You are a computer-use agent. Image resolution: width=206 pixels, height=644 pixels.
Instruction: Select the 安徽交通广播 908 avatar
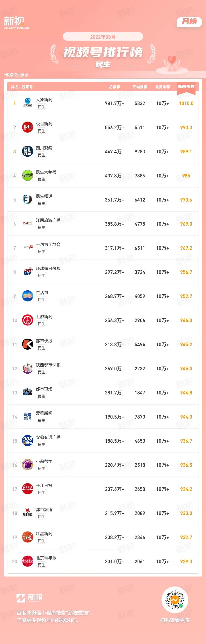(x=27, y=441)
